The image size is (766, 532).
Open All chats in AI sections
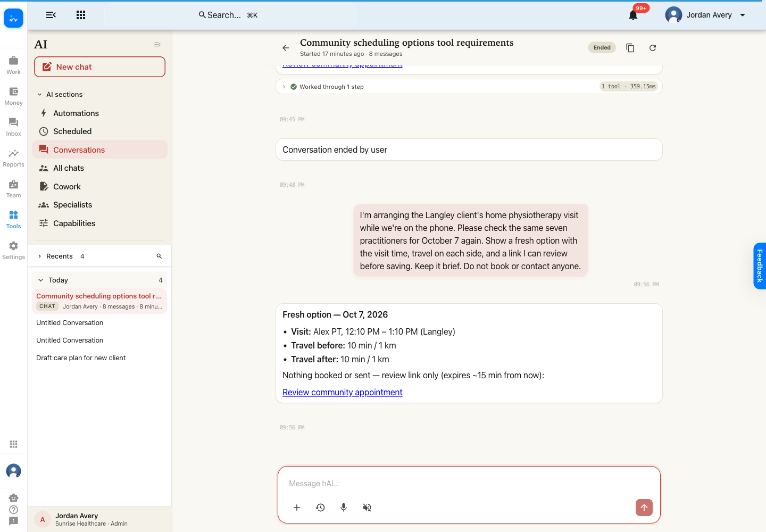tap(99, 168)
